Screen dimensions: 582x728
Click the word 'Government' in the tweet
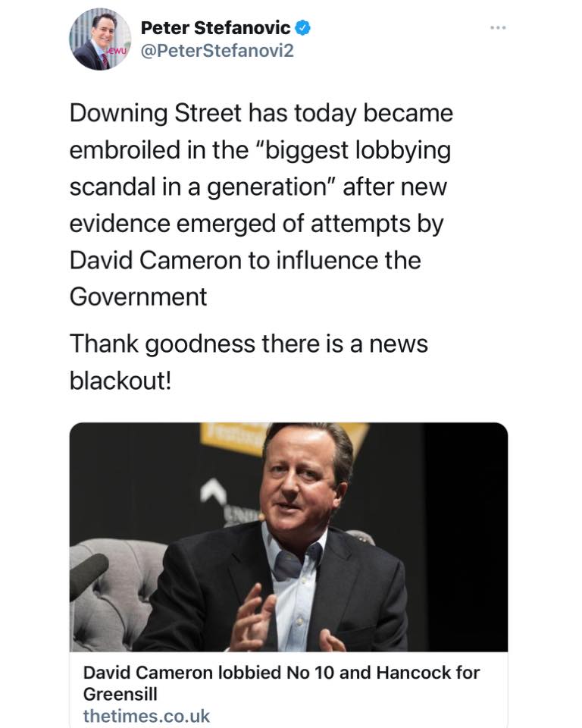point(138,297)
